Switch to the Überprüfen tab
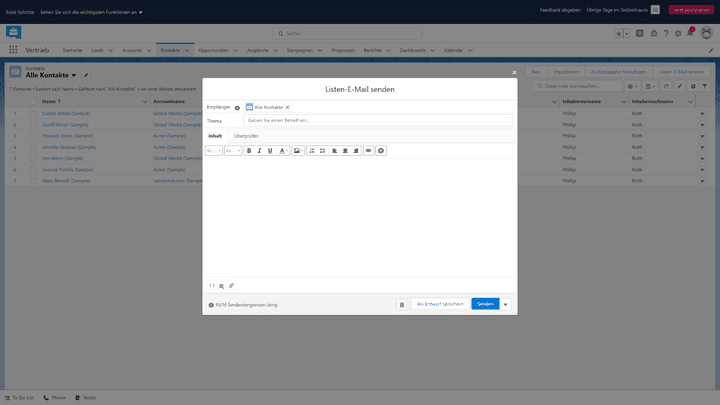Viewport: 720px width, 405px height. (x=246, y=136)
